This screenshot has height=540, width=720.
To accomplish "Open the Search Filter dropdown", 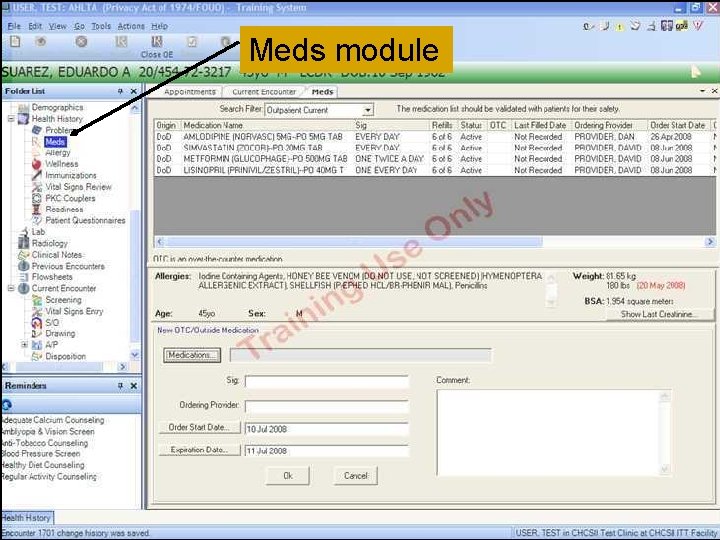I will 367,111.
